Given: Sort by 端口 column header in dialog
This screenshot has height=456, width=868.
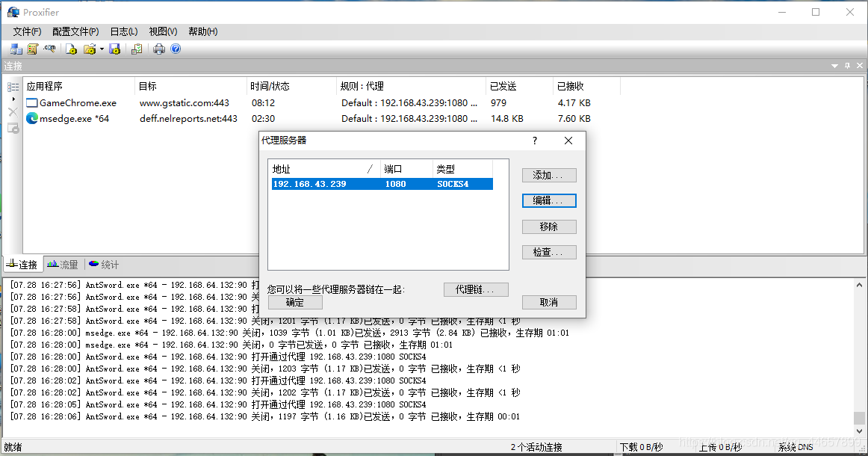Looking at the screenshot, I should coord(406,169).
